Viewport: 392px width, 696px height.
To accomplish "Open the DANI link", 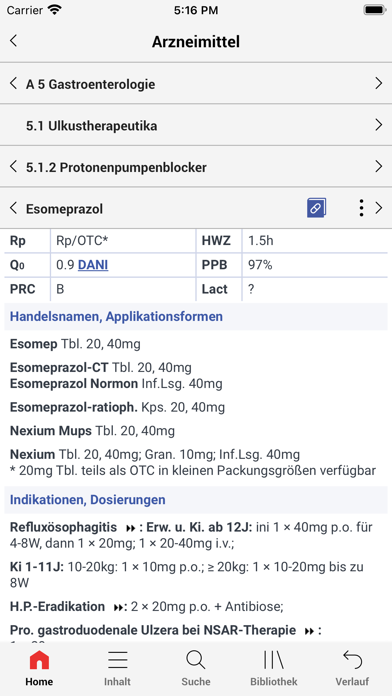I will click(x=93, y=265).
